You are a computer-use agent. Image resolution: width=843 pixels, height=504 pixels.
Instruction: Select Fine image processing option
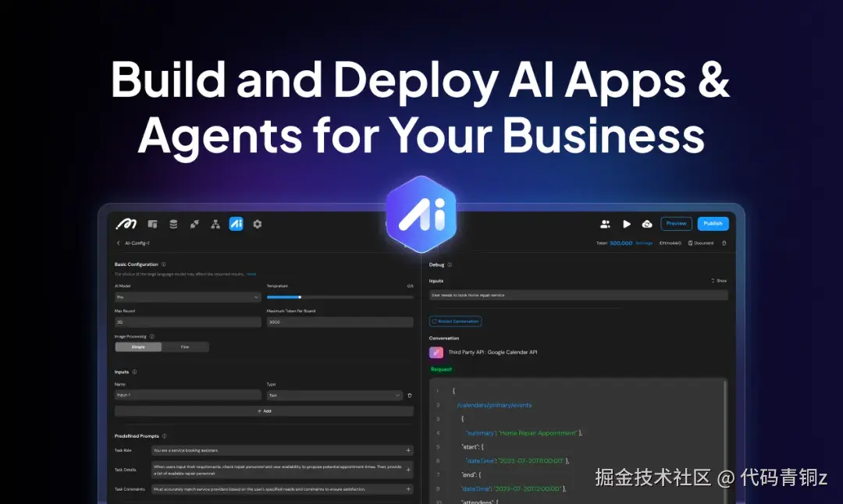click(x=185, y=347)
